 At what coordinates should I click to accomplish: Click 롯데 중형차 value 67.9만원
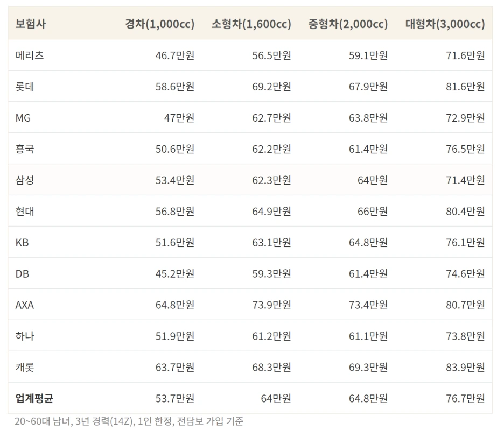coord(368,87)
